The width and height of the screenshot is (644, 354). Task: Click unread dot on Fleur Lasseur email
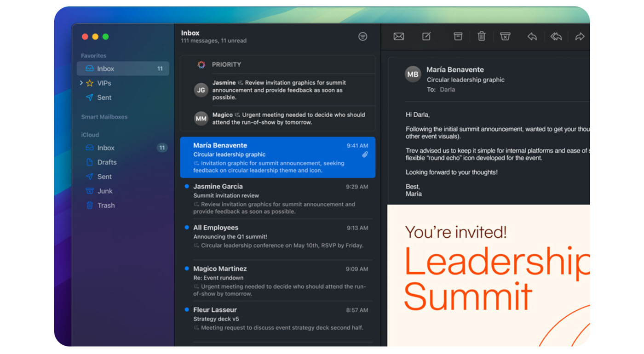point(186,309)
